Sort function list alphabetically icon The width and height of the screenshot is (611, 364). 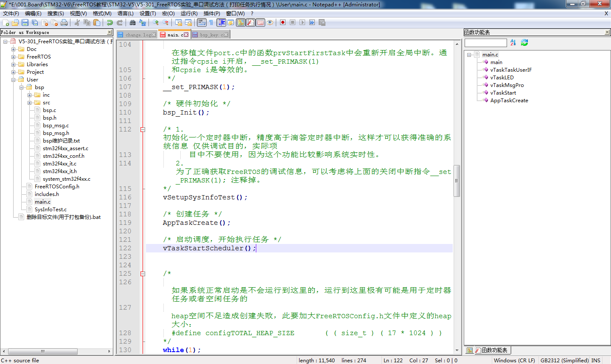coord(513,42)
